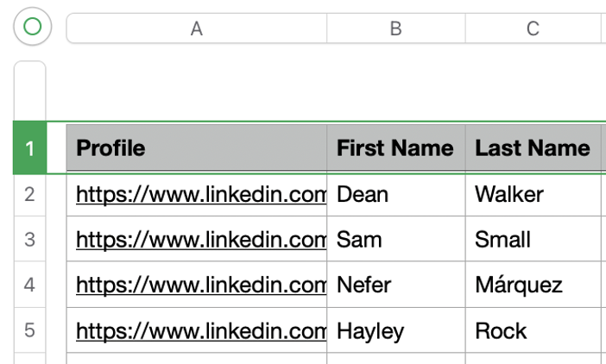This screenshot has height=364, width=606.
Task: Select column C header
Action: [x=533, y=28]
